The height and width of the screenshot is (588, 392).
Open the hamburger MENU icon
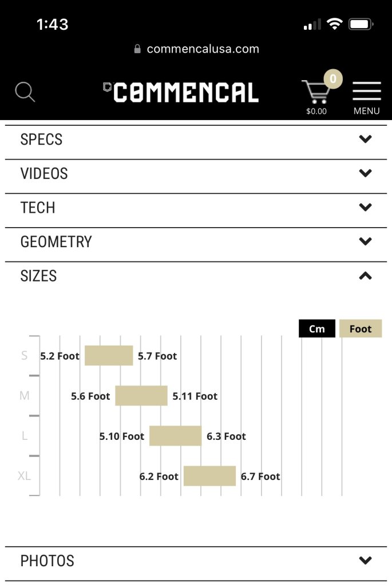point(366,91)
